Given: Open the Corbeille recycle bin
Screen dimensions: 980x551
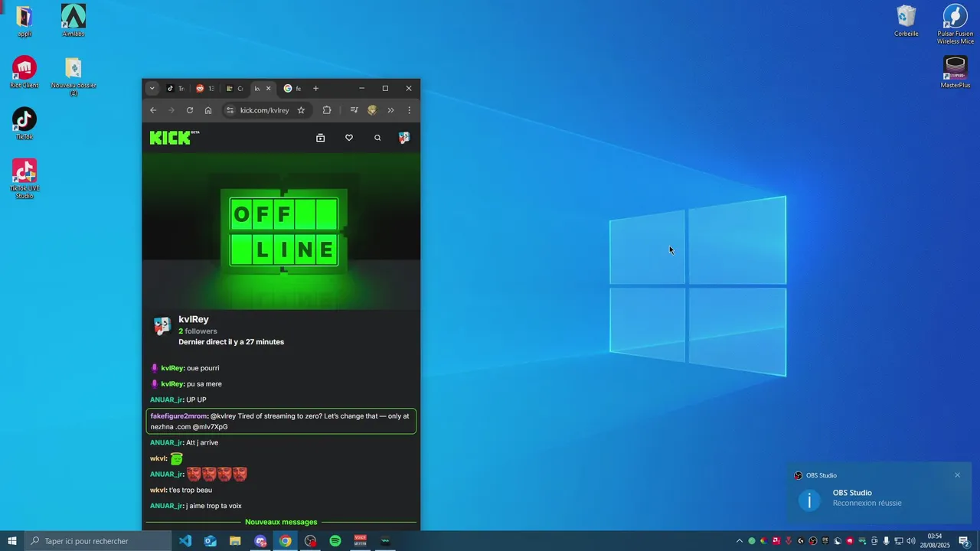Looking at the screenshot, I should [x=906, y=21].
